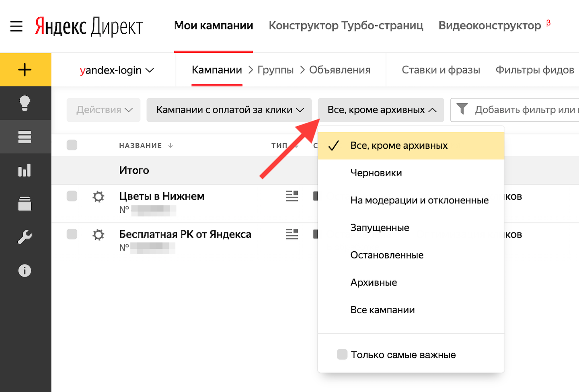The height and width of the screenshot is (392, 579).
Task: Open settings gear for Бесплатная РК от Яндекса
Action: [99, 234]
